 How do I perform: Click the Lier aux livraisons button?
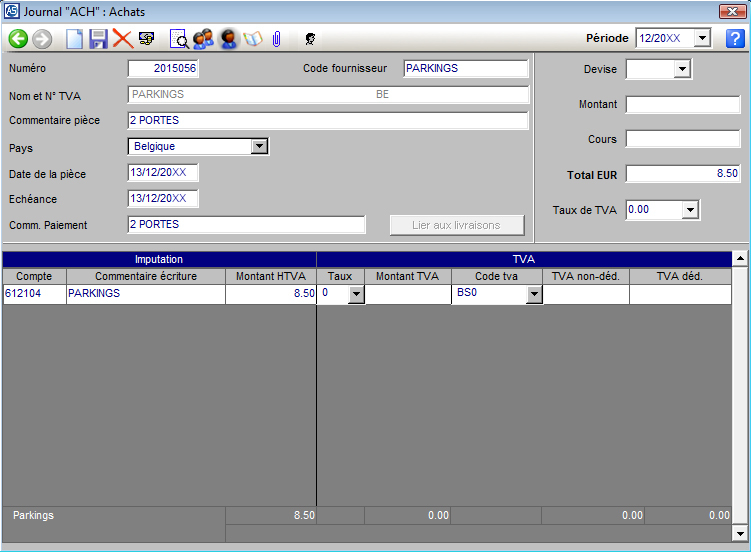pos(456,225)
